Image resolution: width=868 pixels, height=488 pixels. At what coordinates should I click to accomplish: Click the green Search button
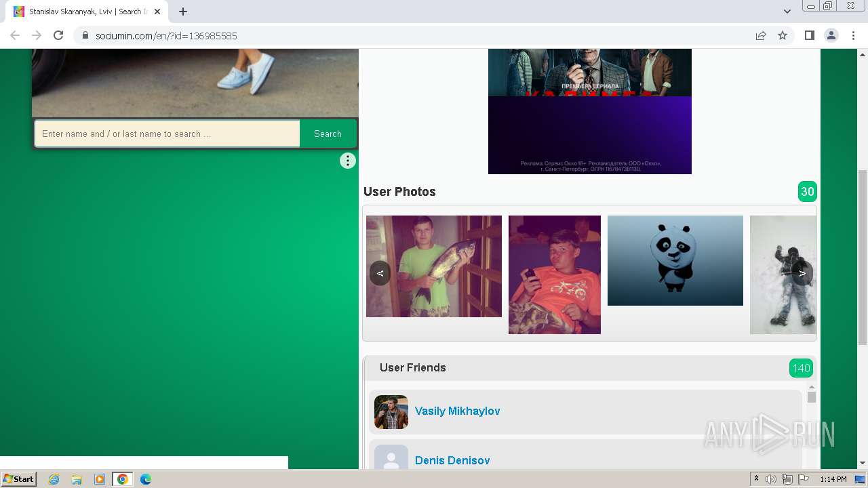pos(328,134)
